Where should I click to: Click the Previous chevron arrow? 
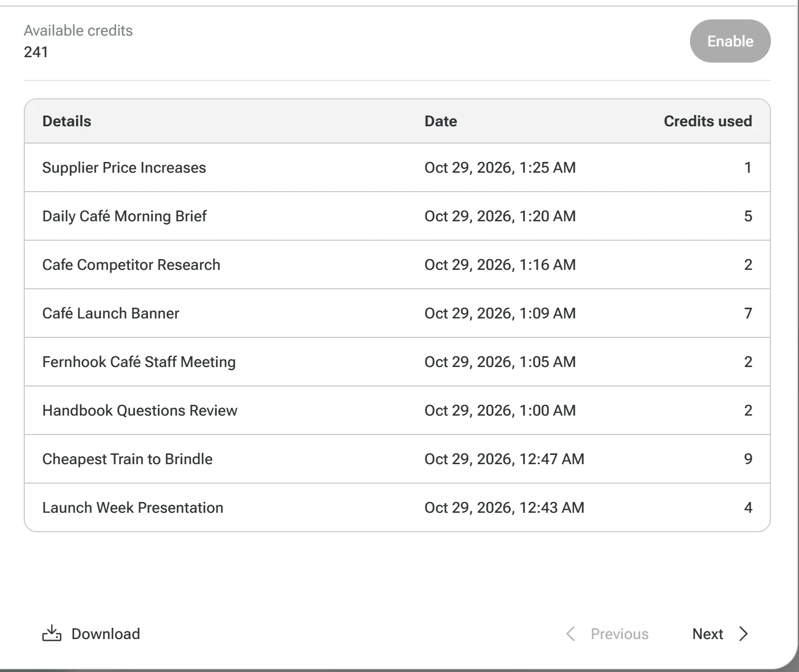pos(570,634)
